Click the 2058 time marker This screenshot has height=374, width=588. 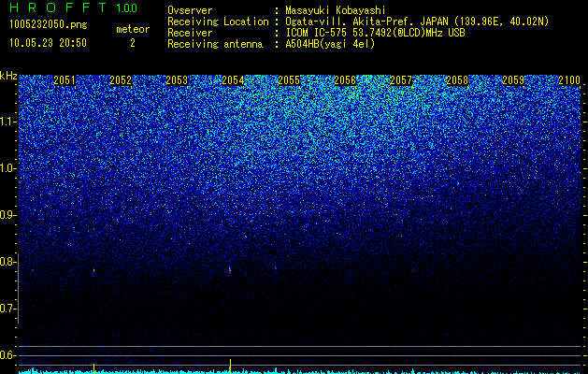tap(457, 80)
